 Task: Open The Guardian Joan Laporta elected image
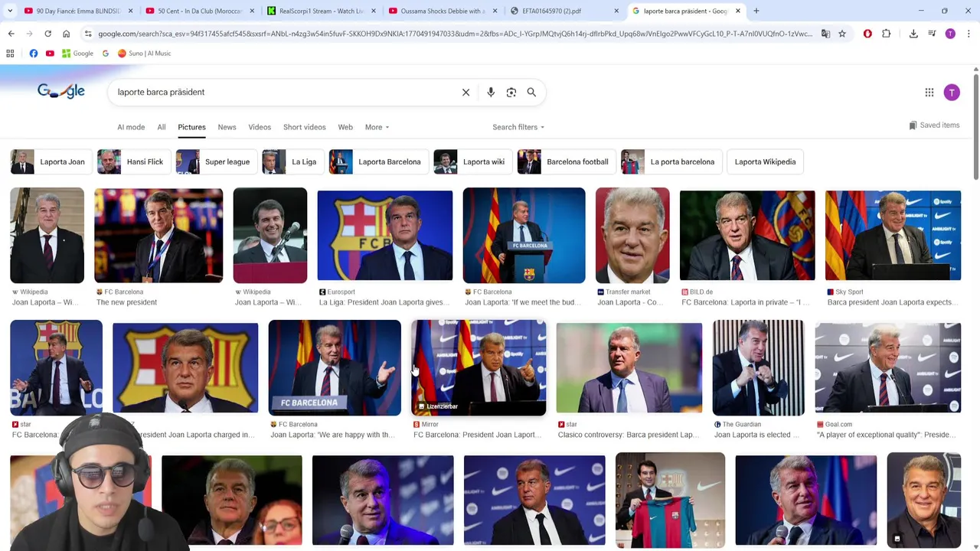pos(758,368)
